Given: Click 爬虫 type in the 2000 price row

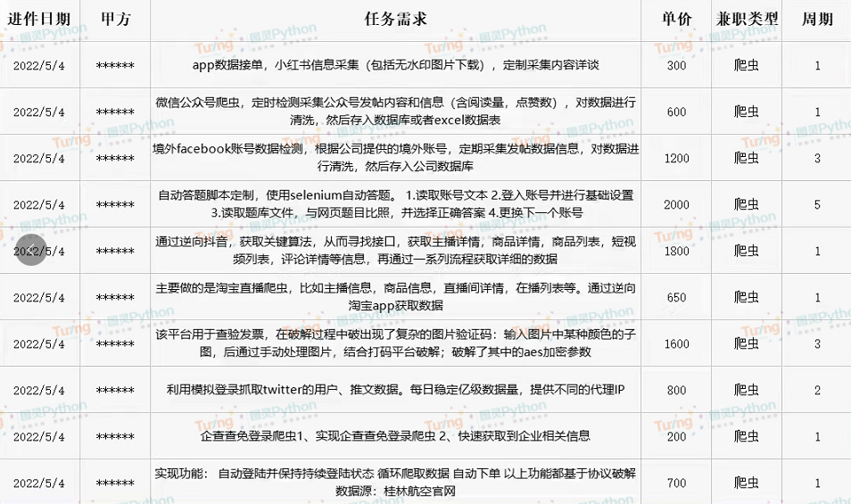Looking at the screenshot, I should [x=747, y=204].
